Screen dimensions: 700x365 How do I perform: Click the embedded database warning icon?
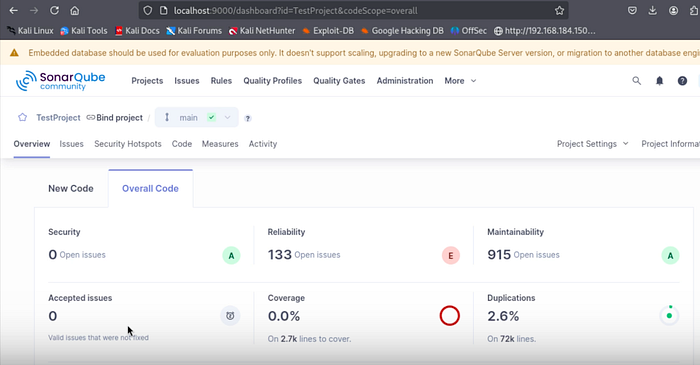(x=14, y=53)
